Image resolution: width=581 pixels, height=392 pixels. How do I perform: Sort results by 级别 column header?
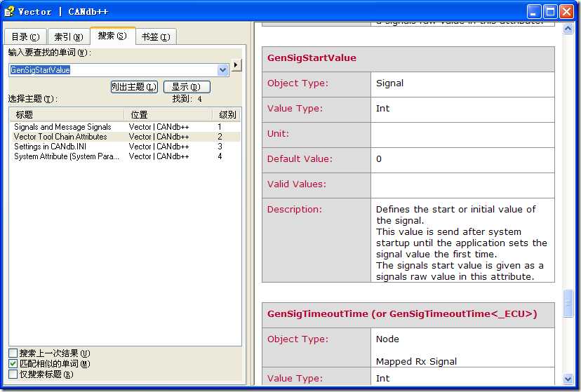point(227,115)
